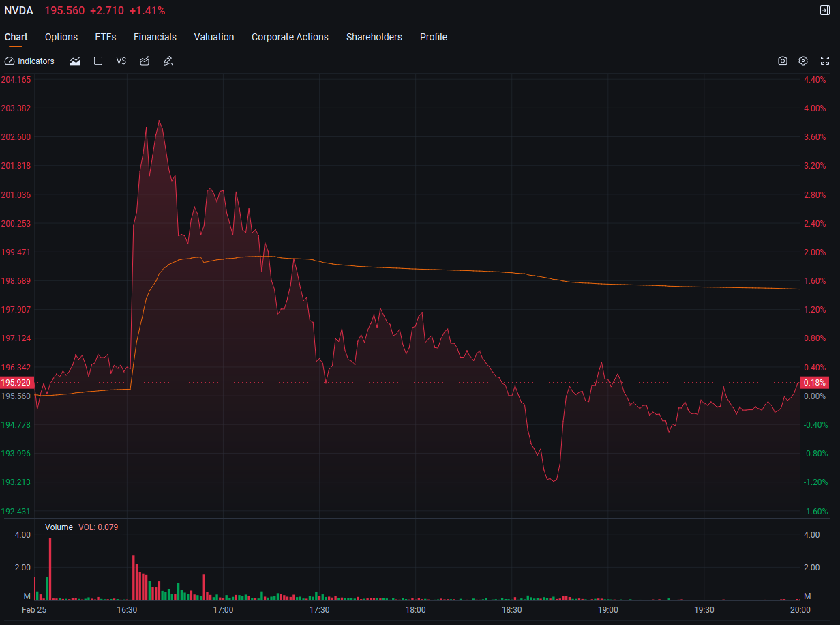The height and width of the screenshot is (625, 840).
Task: Open the VS compare tool
Action: [121, 61]
